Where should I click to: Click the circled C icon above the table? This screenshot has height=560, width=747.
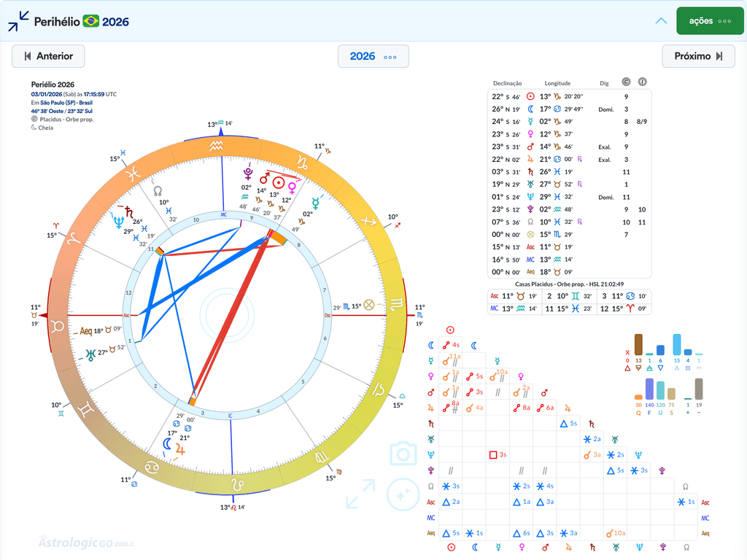coord(626,82)
